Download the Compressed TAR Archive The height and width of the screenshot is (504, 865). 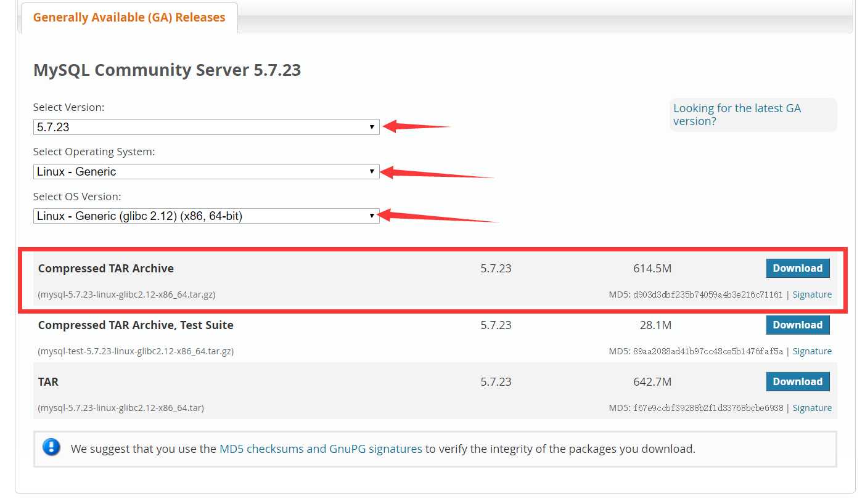coord(797,268)
